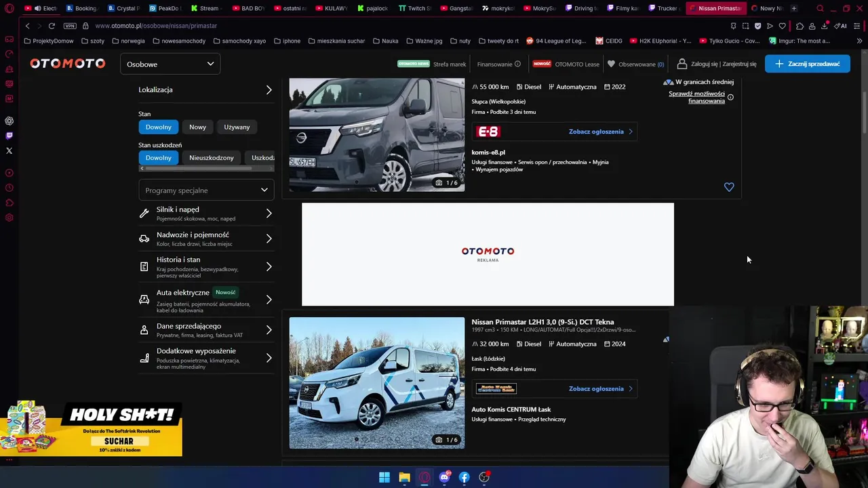Expand the Silnik i napęd filter
Image resolution: width=868 pixels, height=488 pixels.
205,213
